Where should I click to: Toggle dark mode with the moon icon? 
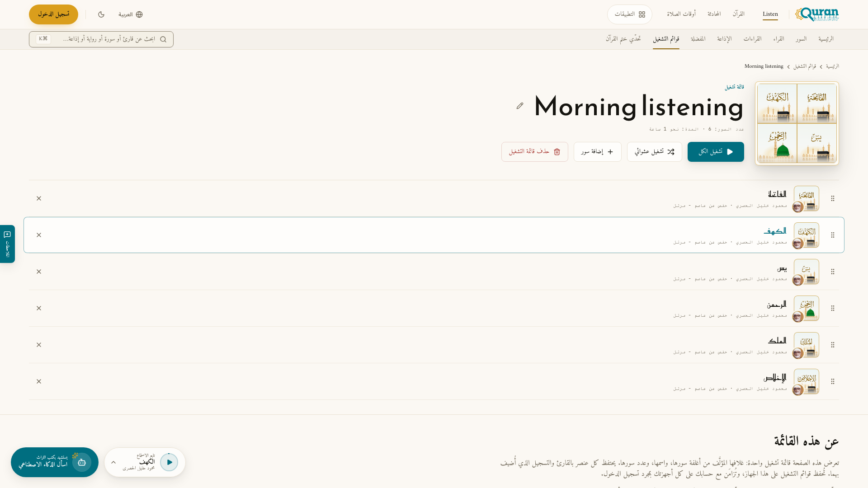click(x=101, y=14)
